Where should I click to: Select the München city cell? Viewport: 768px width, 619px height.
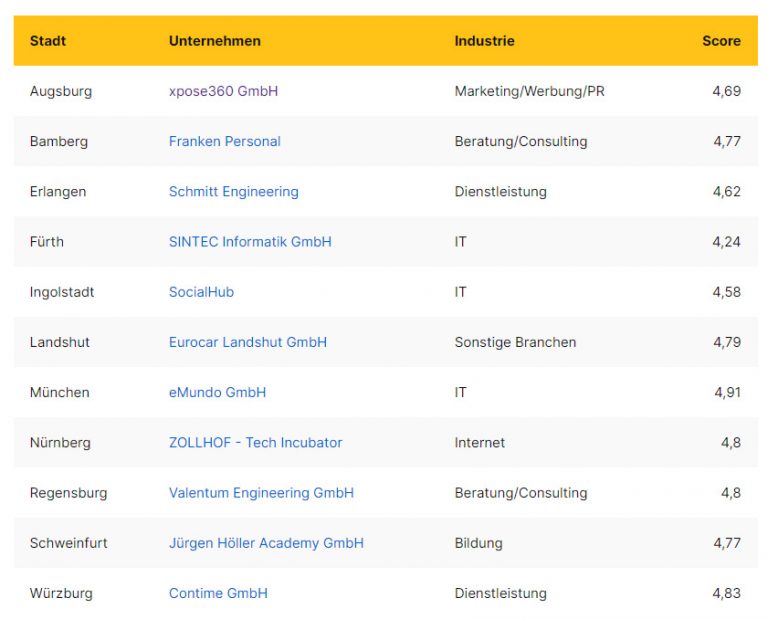pos(59,392)
